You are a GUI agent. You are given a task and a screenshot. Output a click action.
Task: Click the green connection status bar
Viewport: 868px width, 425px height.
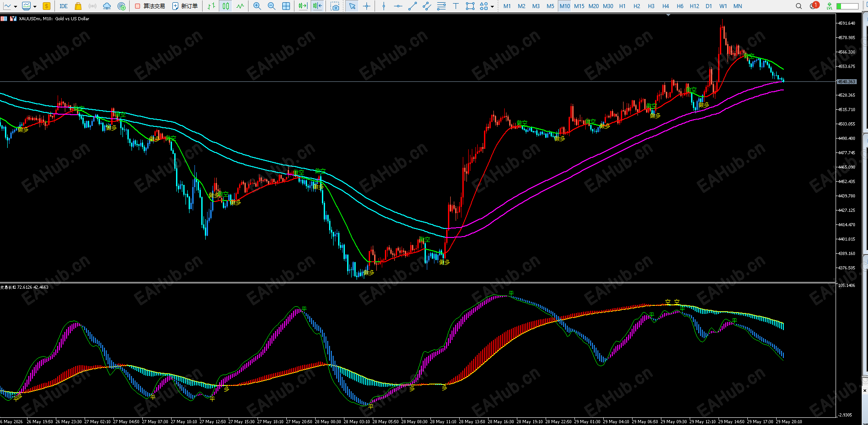(847, 6)
